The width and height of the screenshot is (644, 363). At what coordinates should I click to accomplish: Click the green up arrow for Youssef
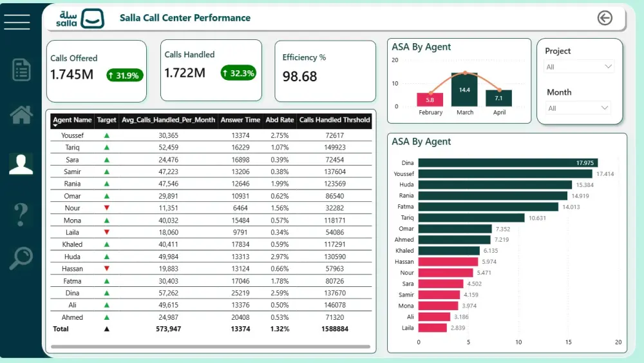pyautogui.click(x=107, y=135)
